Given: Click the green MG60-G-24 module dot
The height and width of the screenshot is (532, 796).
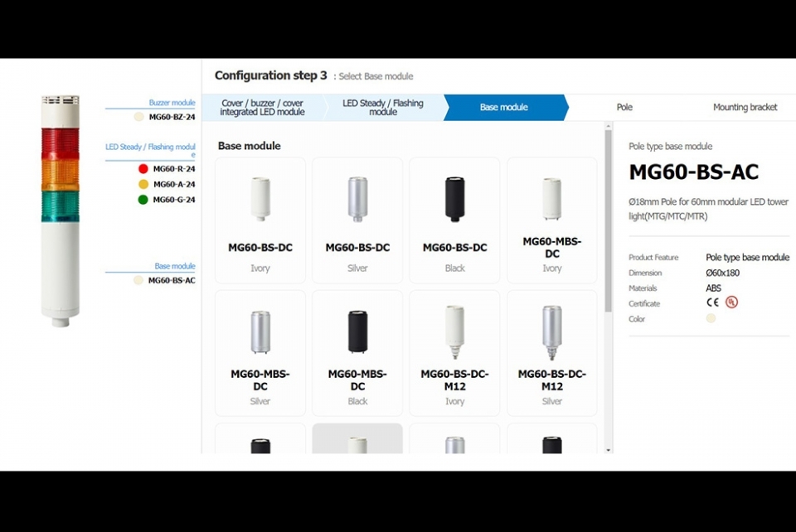Looking at the screenshot, I should click(x=143, y=200).
